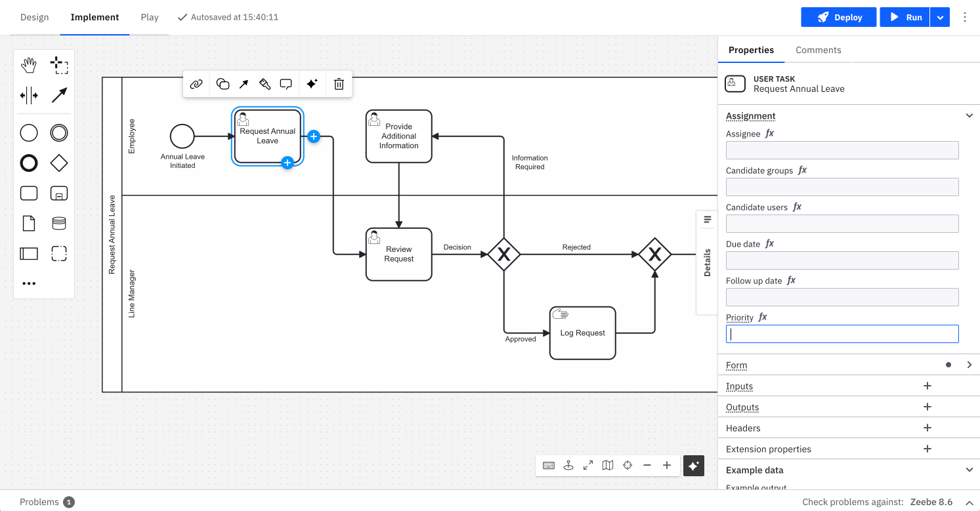Launch the AI Copilot sparkle button
This screenshot has width=980, height=511.
(693, 465)
